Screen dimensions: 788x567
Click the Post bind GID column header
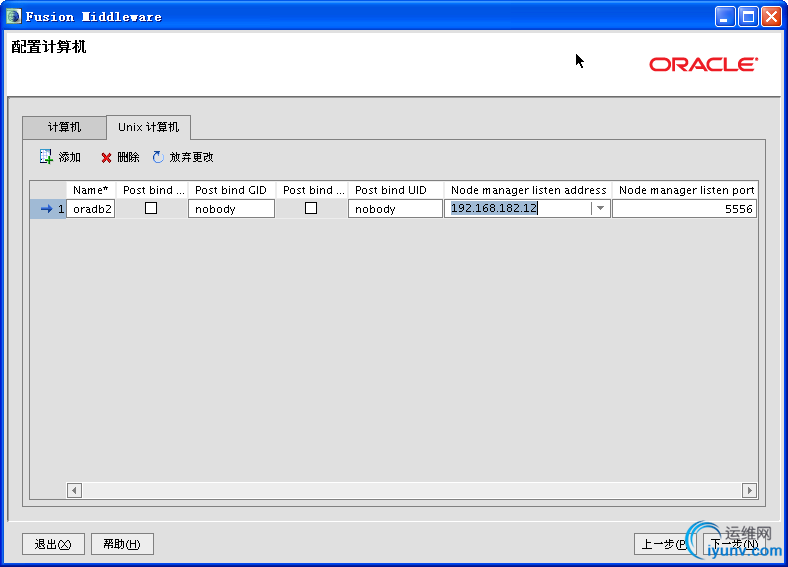[x=231, y=190]
